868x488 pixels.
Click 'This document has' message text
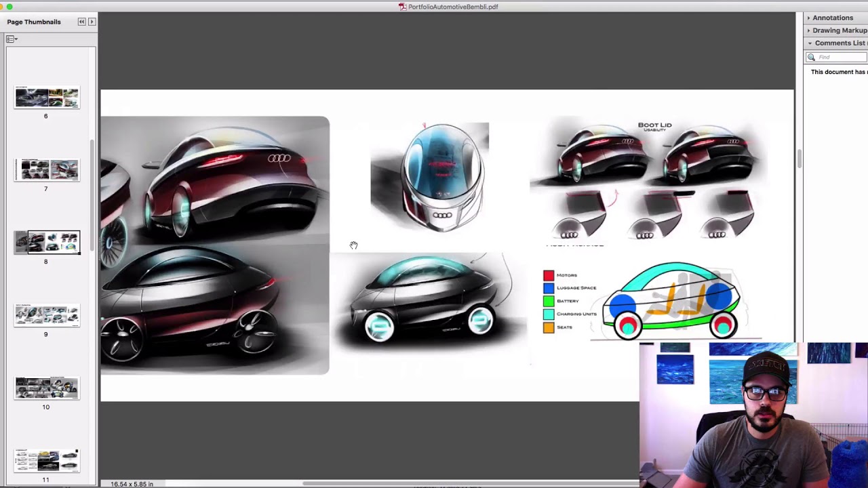[x=839, y=72]
